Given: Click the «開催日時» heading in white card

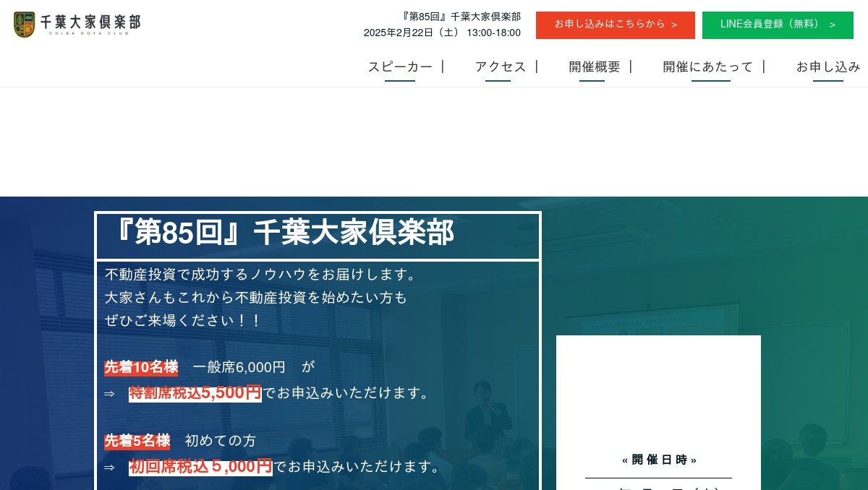Looking at the screenshot, I should (658, 460).
